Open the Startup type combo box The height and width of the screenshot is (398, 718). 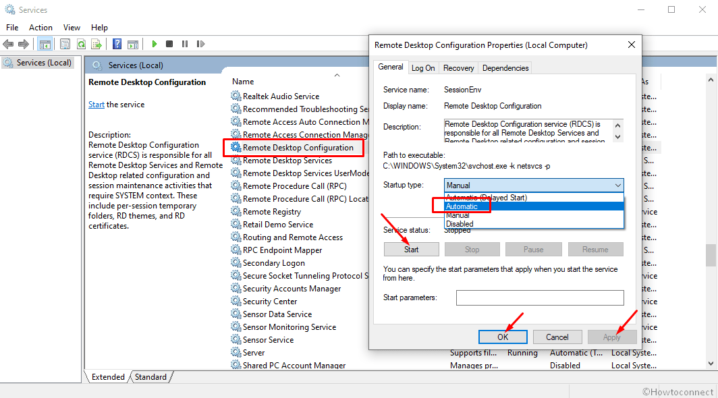click(x=533, y=185)
